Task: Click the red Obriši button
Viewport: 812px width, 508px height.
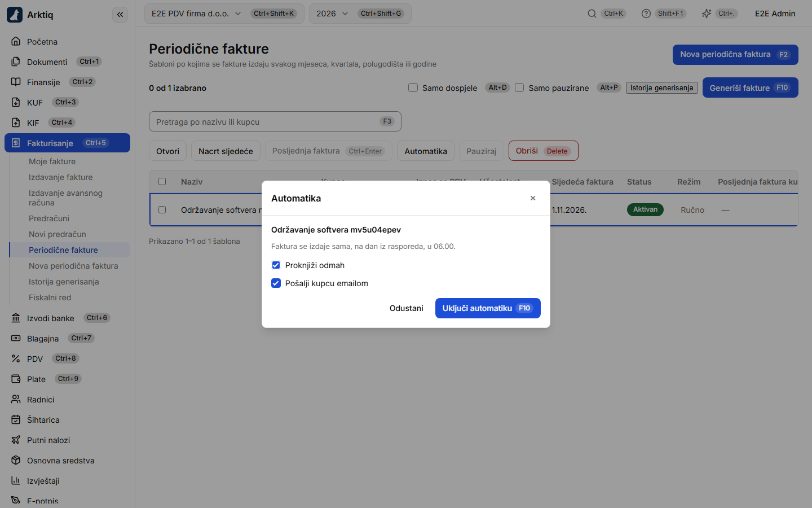Action: (544, 151)
